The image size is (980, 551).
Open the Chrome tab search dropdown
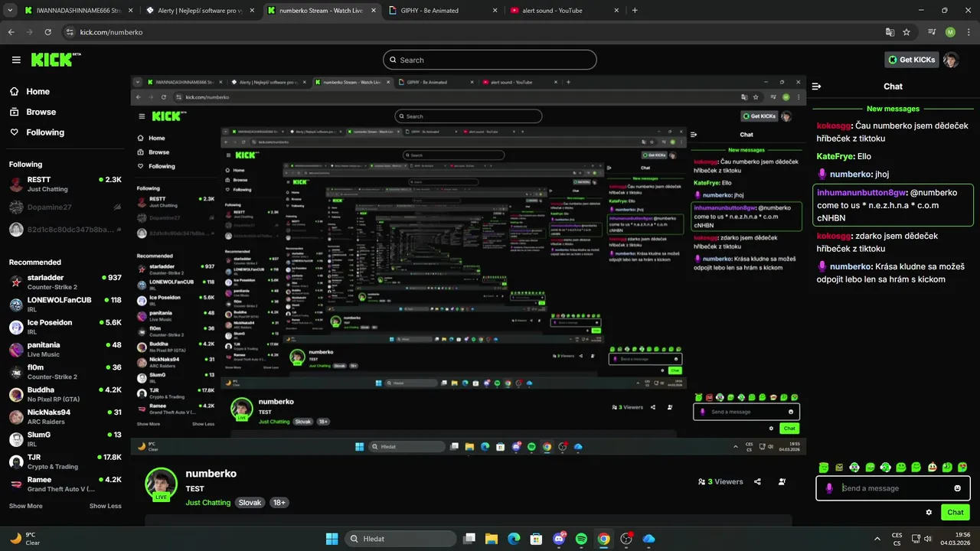[10, 10]
